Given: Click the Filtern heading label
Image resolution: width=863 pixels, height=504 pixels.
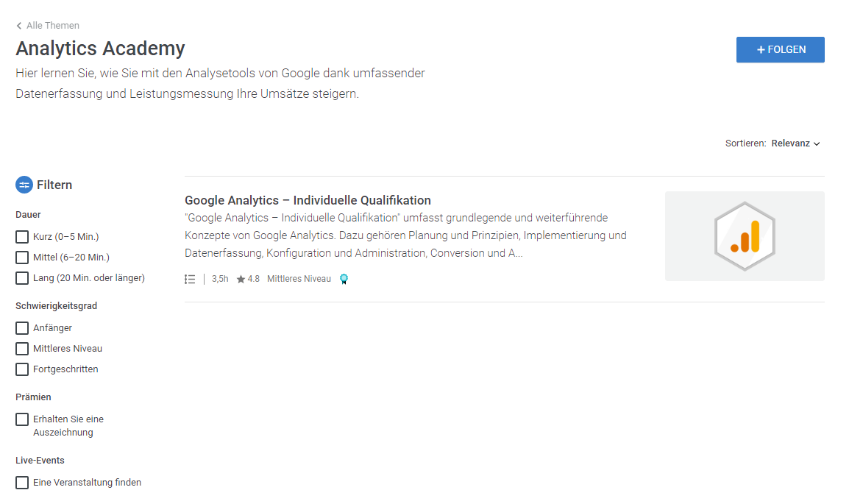Looking at the screenshot, I should coord(54,185).
